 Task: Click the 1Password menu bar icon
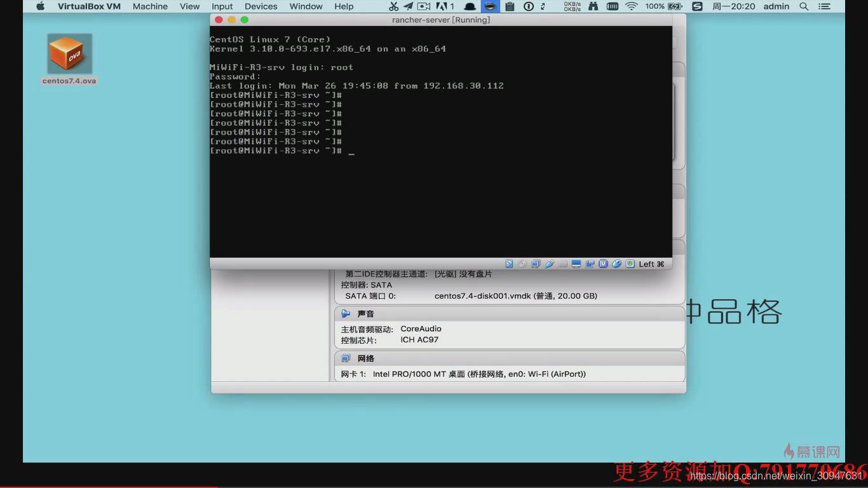coord(529,6)
